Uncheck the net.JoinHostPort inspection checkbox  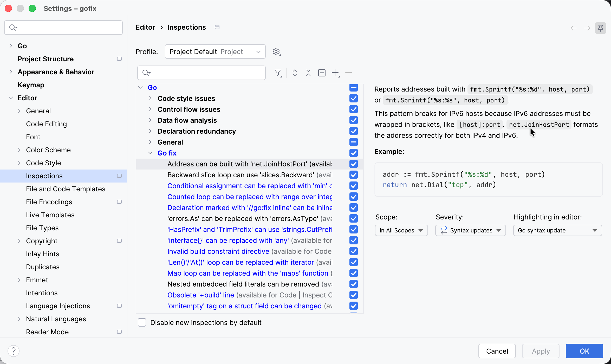pyautogui.click(x=354, y=164)
